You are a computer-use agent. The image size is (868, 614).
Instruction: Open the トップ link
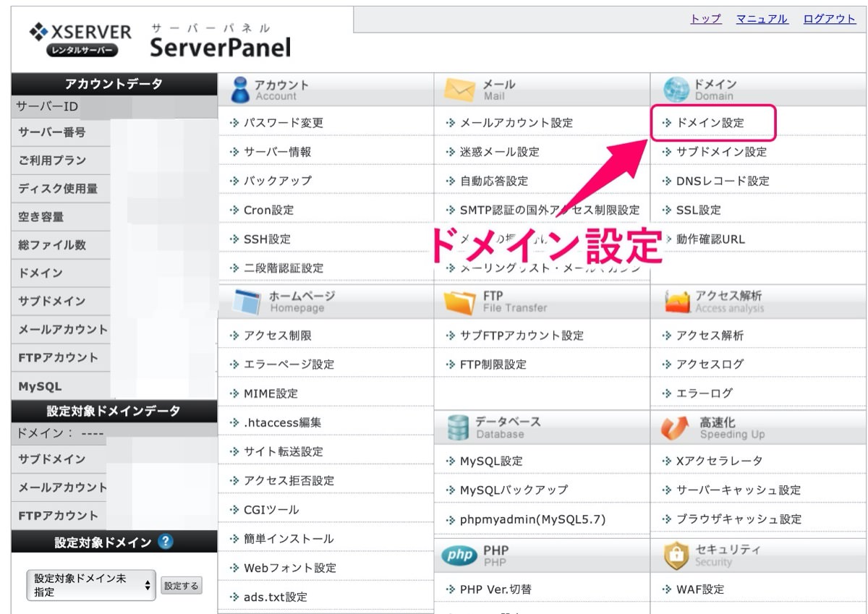point(706,19)
